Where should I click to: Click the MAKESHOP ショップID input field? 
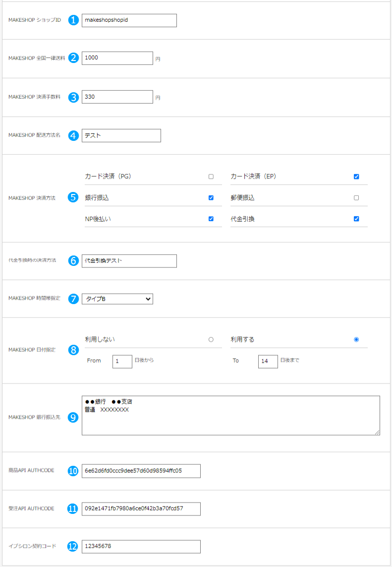(x=129, y=20)
